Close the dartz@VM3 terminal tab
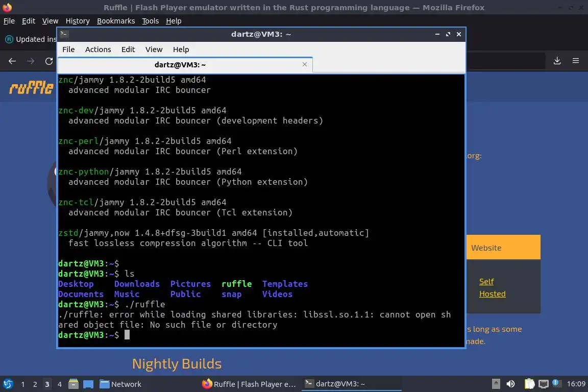 point(305,64)
